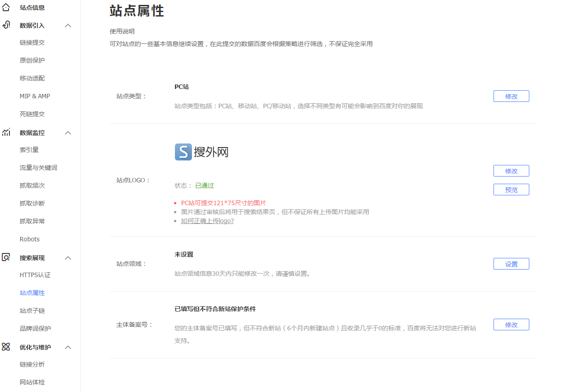This screenshot has height=392, width=570.
Task: Click 修改 to change the site type
Action: (x=511, y=96)
